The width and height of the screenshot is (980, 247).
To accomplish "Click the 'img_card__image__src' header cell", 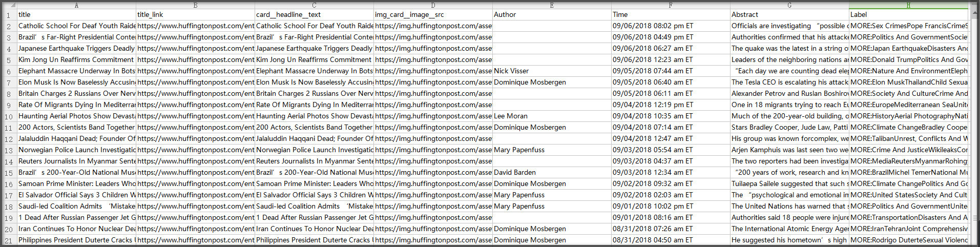I will 433,14.
